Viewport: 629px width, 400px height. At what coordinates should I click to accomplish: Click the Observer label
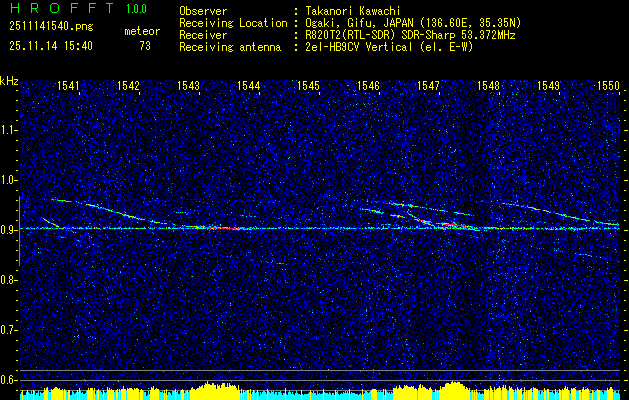pos(203,11)
